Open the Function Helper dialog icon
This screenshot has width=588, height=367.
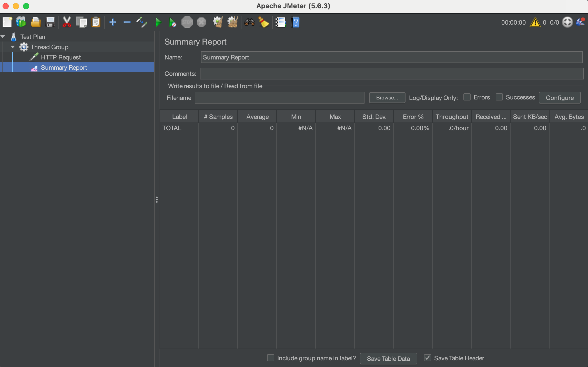[280, 22]
